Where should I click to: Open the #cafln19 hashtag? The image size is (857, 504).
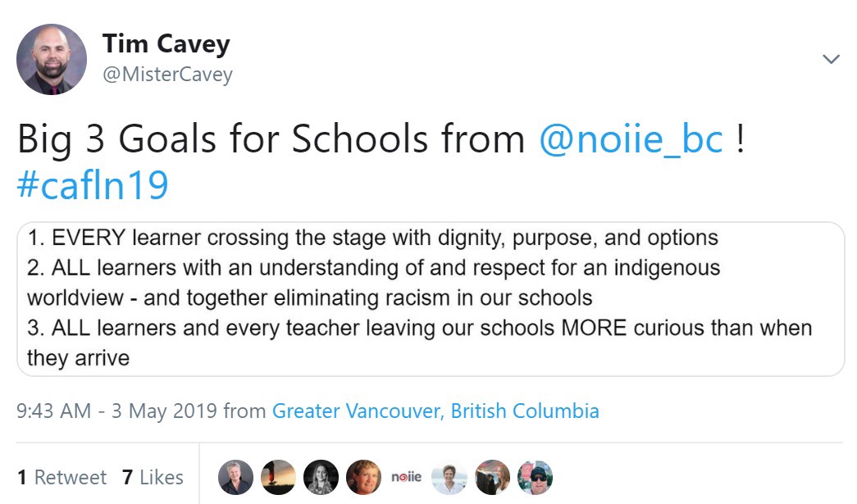pyautogui.click(x=93, y=186)
